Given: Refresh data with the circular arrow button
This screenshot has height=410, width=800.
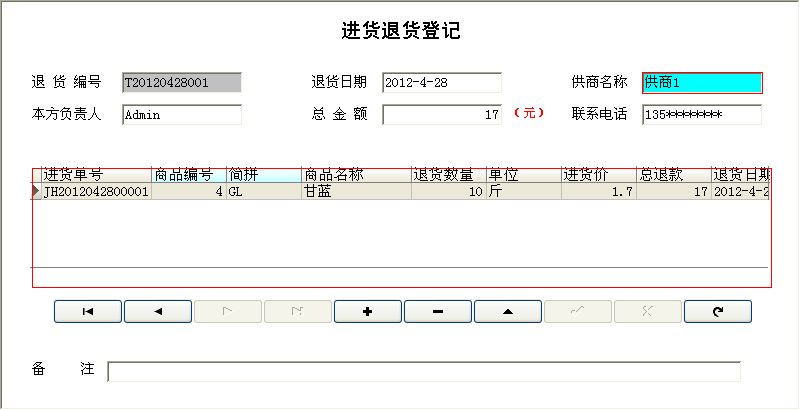Looking at the screenshot, I should pos(717,311).
